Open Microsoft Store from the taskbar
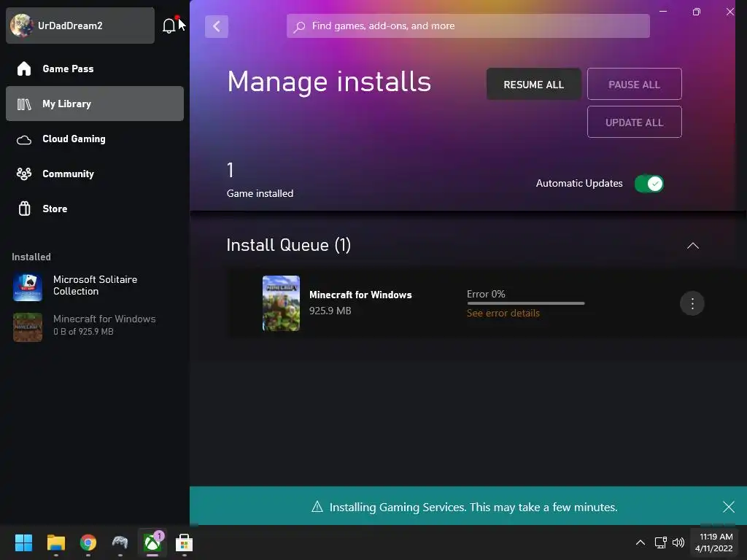The image size is (747, 560). (x=185, y=542)
